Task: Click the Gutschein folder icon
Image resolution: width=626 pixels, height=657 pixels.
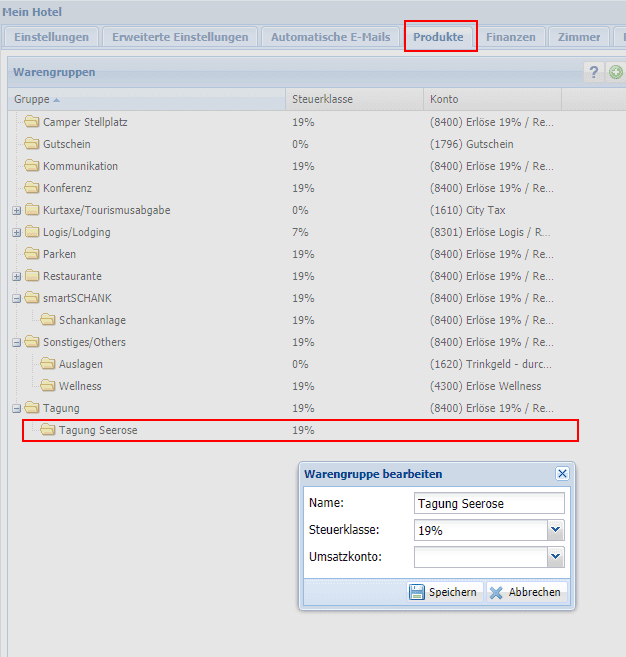Action: pyautogui.click(x=32, y=144)
